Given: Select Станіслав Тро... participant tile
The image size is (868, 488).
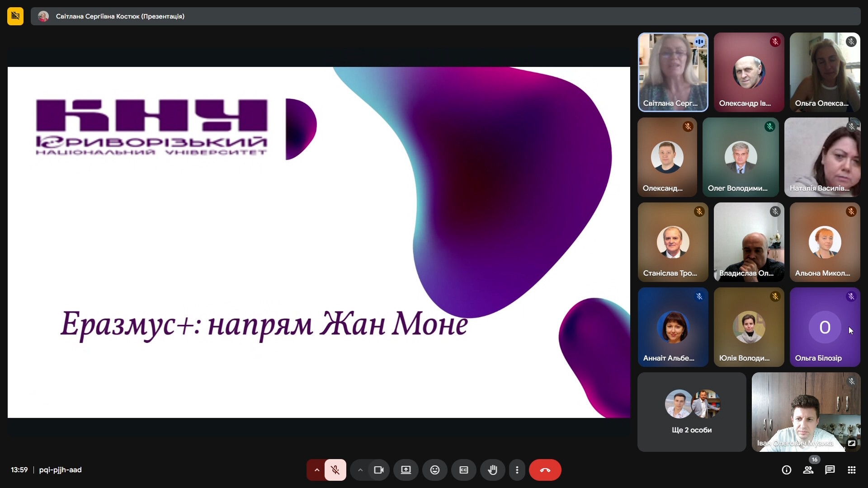Looking at the screenshot, I should click(673, 242).
